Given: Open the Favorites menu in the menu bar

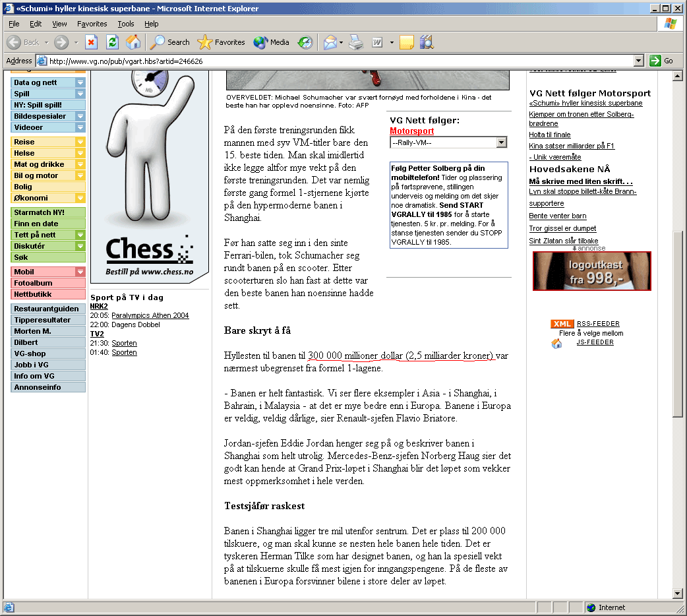Looking at the screenshot, I should [92, 24].
